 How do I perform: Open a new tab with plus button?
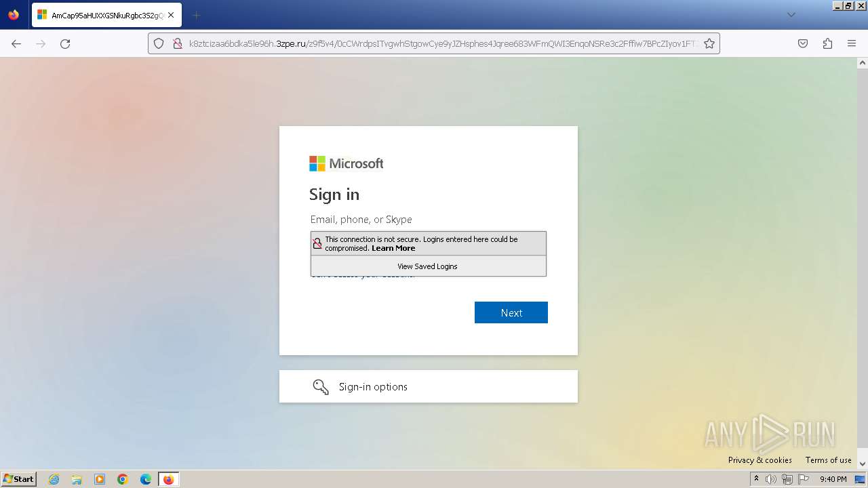[x=196, y=15]
